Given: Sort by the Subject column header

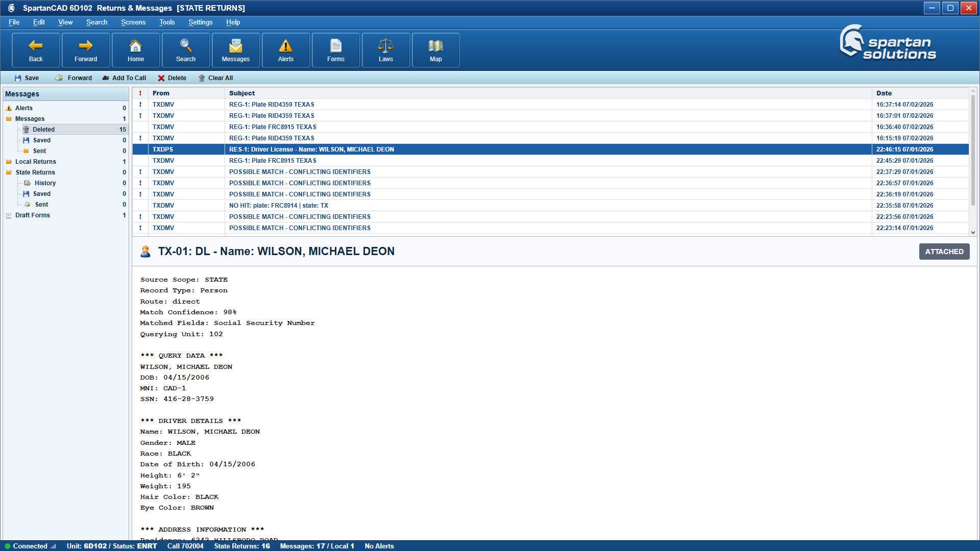Looking at the screenshot, I should click(548, 93).
